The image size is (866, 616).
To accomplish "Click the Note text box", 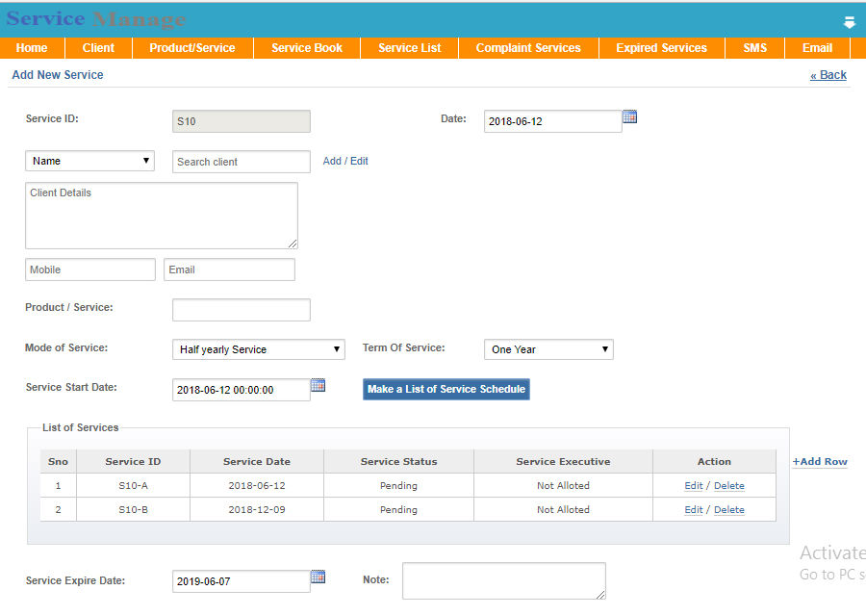I will pos(504,580).
